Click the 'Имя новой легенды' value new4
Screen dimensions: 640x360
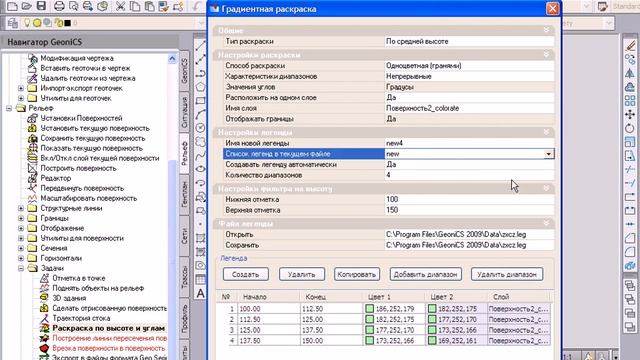click(469, 143)
